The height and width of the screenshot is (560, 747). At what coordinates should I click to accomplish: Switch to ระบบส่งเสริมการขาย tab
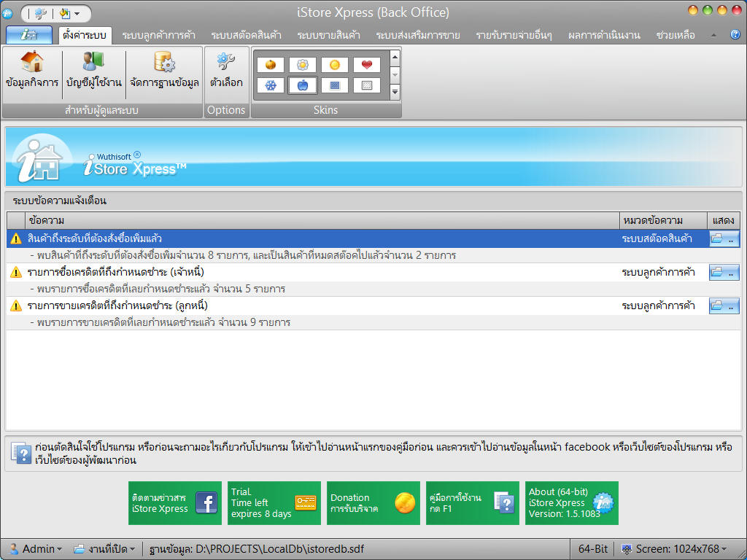[x=418, y=35]
